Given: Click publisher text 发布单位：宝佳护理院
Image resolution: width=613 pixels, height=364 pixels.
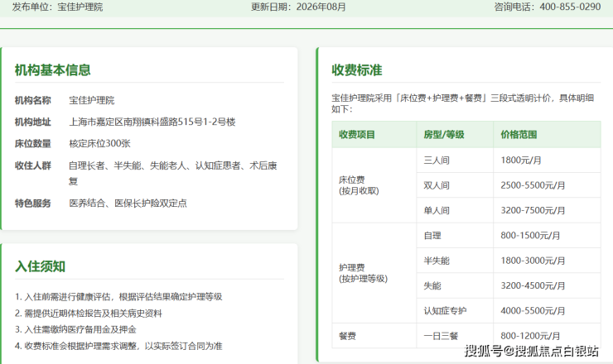Looking at the screenshot, I should (57, 7).
